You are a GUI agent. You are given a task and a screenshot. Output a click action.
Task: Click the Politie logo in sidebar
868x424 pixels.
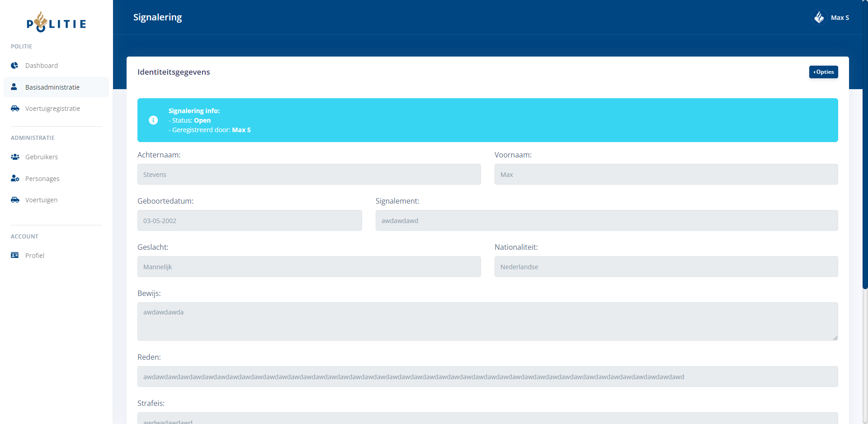[56, 22]
